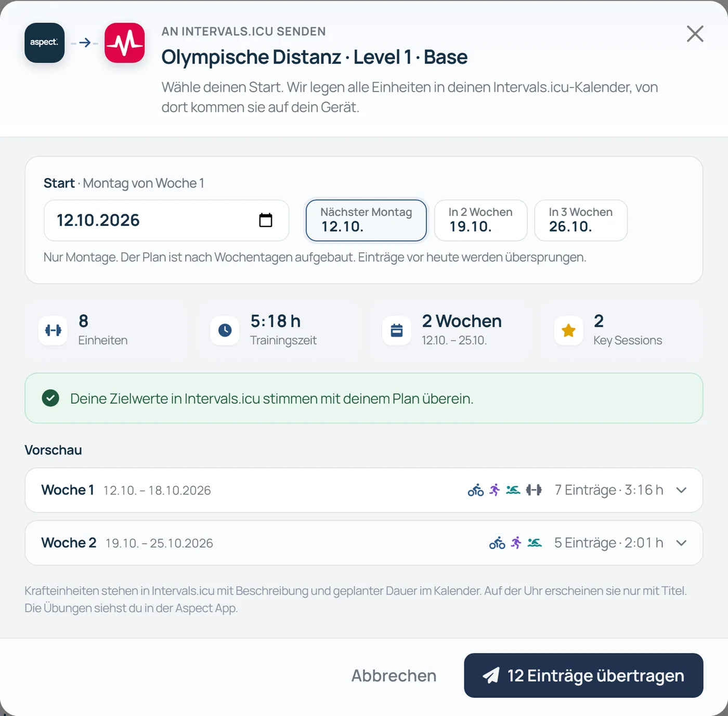Click the star icon beside Key Sessions

[x=568, y=330]
